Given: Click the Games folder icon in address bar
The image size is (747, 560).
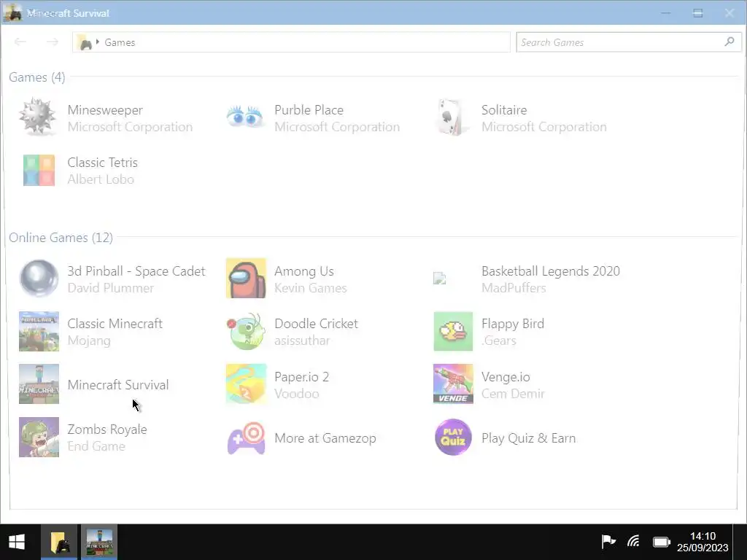Looking at the screenshot, I should pyautogui.click(x=85, y=42).
